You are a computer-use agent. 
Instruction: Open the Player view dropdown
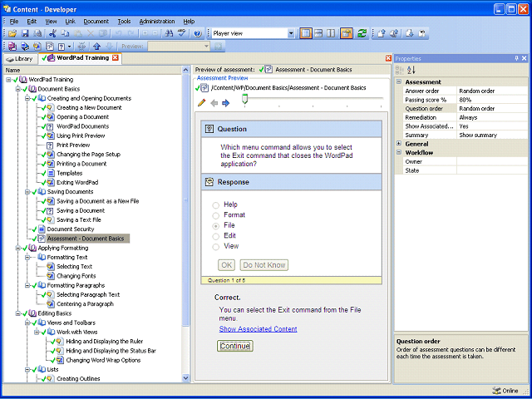[x=291, y=33]
